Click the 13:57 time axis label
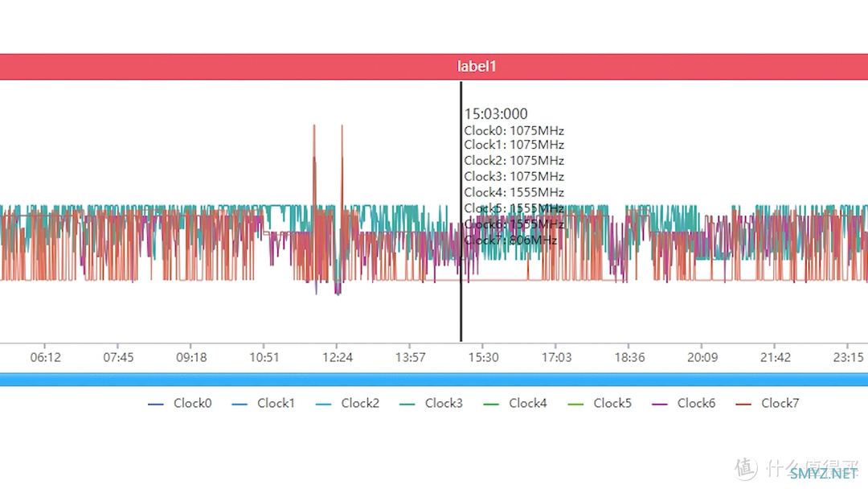 pyautogui.click(x=410, y=357)
